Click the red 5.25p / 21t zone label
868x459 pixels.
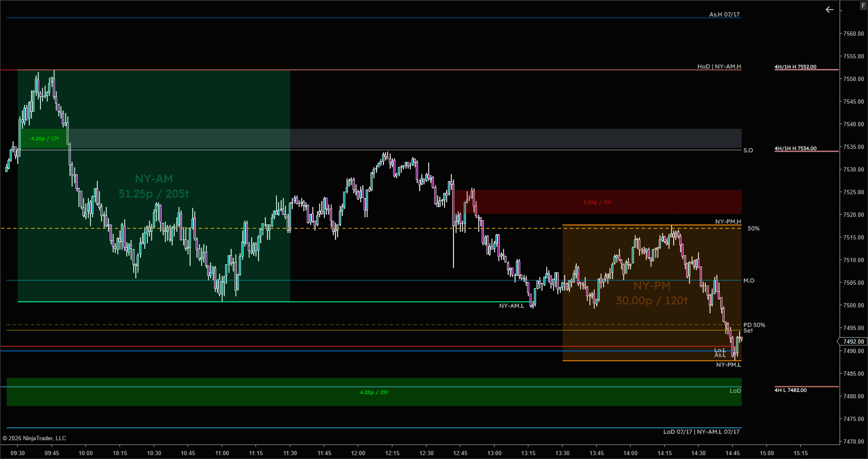[597, 202]
